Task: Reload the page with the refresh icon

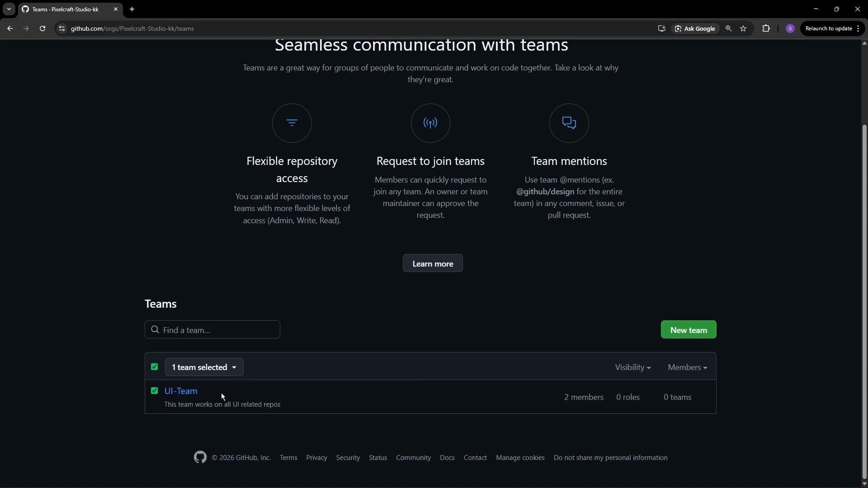Action: [42, 28]
